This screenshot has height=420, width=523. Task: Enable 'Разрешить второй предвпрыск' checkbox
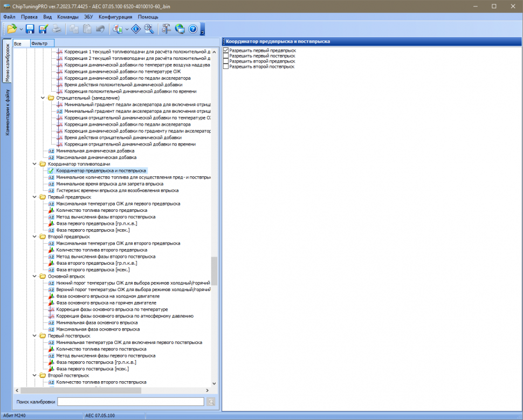point(226,61)
